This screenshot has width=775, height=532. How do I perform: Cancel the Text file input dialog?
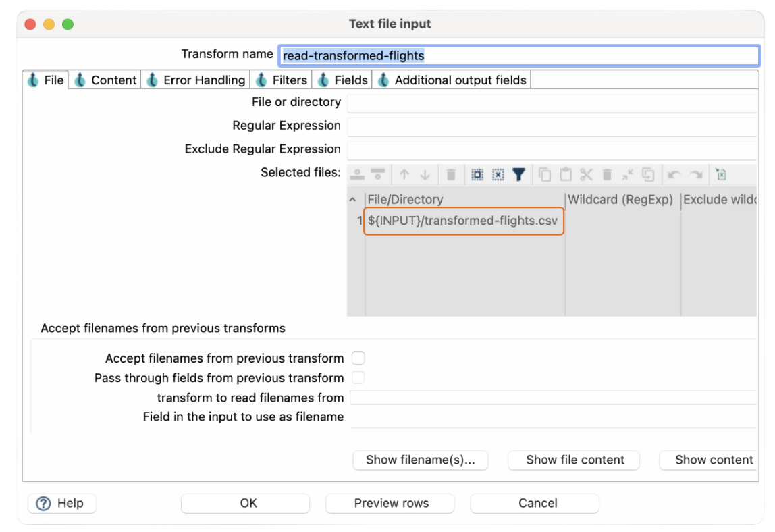click(535, 504)
